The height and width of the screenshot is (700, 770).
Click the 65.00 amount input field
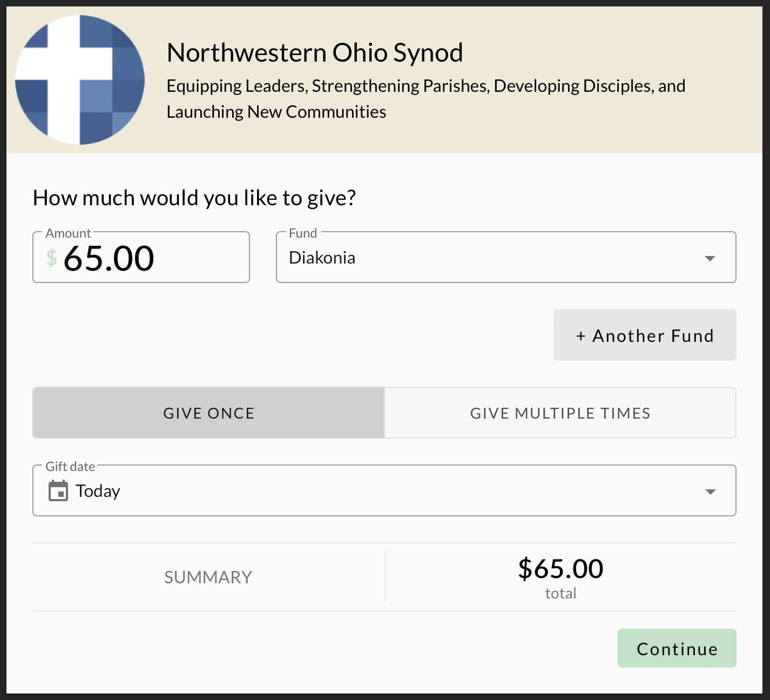click(141, 257)
